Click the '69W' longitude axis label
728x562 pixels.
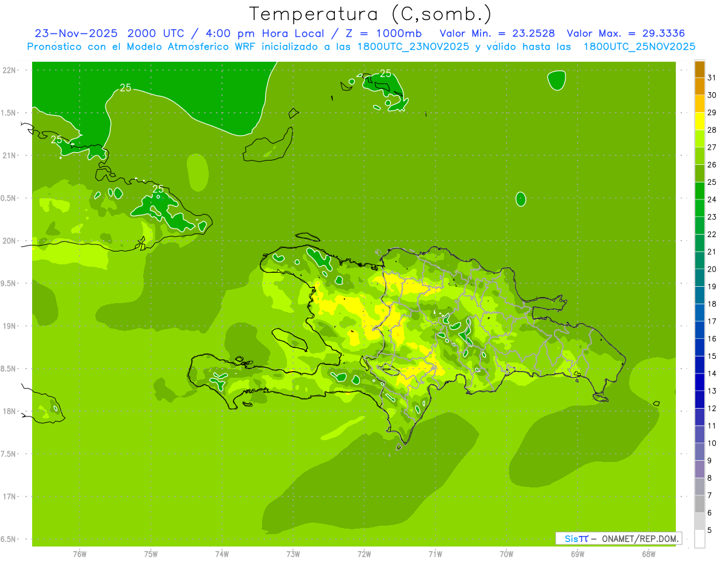pyautogui.click(x=578, y=554)
